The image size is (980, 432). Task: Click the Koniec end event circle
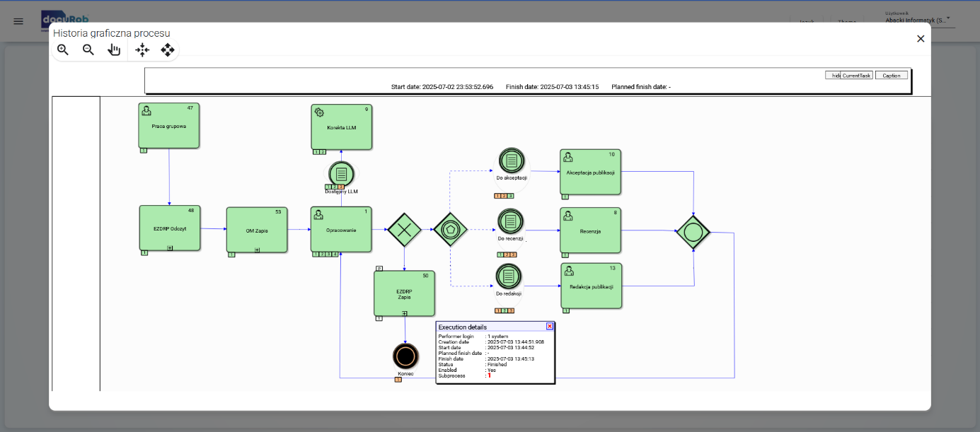tap(405, 355)
